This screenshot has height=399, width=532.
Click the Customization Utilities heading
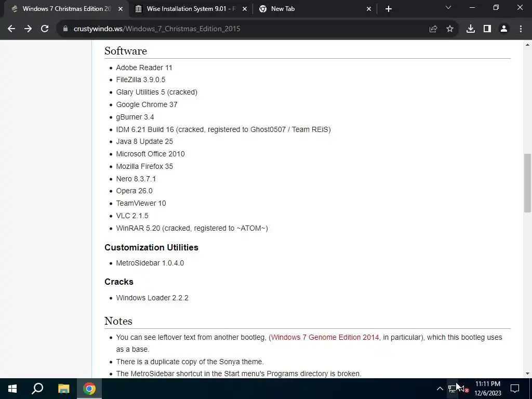pyautogui.click(x=151, y=247)
